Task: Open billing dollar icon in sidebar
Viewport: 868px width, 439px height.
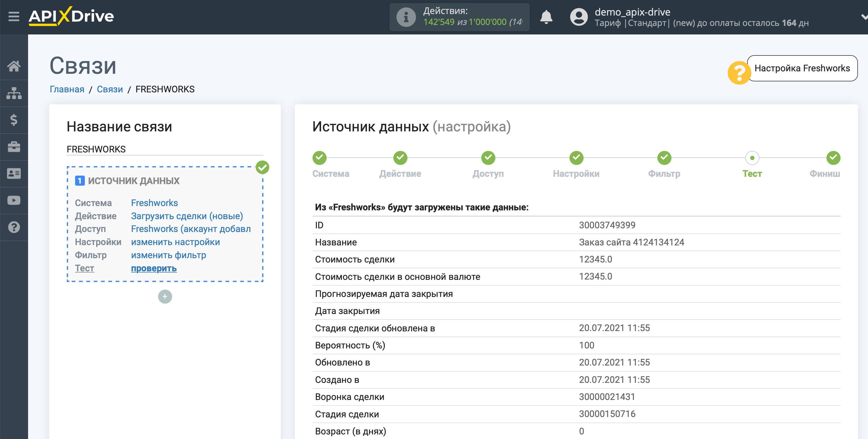Action: coord(14,120)
